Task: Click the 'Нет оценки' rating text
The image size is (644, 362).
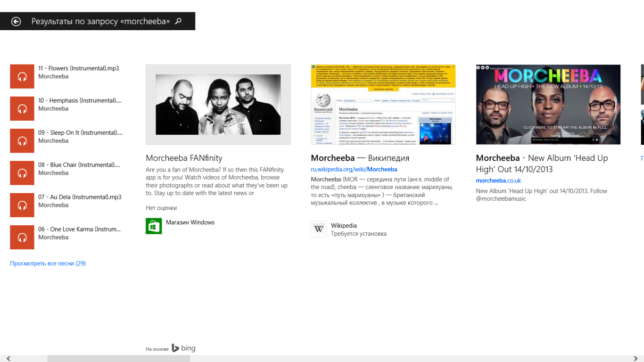Action: pyautogui.click(x=161, y=208)
